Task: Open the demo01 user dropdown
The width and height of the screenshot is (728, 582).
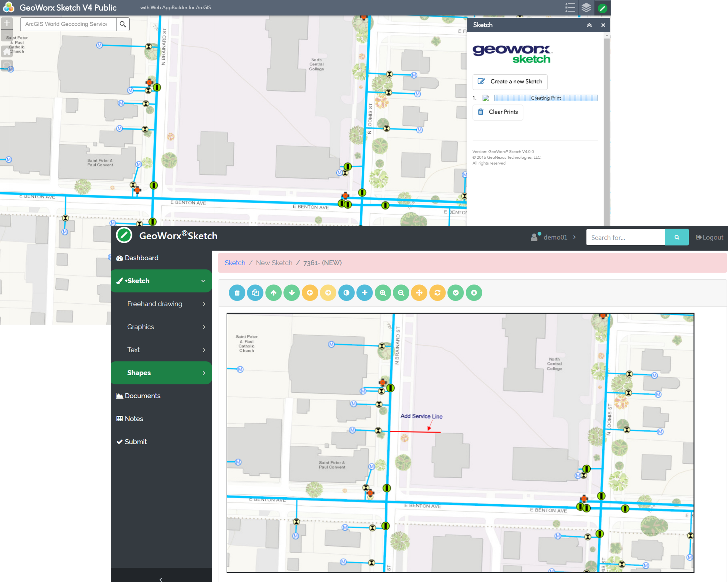Action: 554,237
